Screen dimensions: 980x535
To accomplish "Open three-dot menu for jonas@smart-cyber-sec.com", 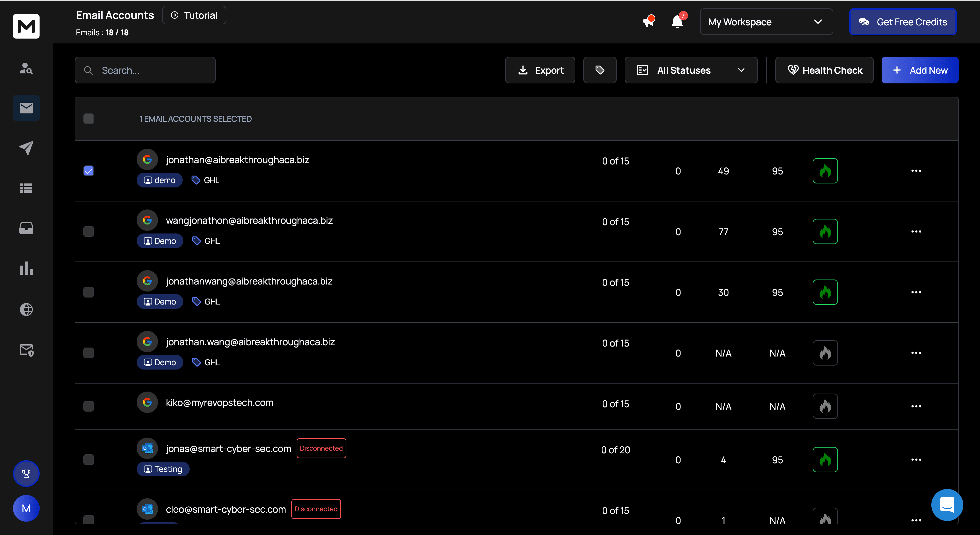I will pos(916,460).
